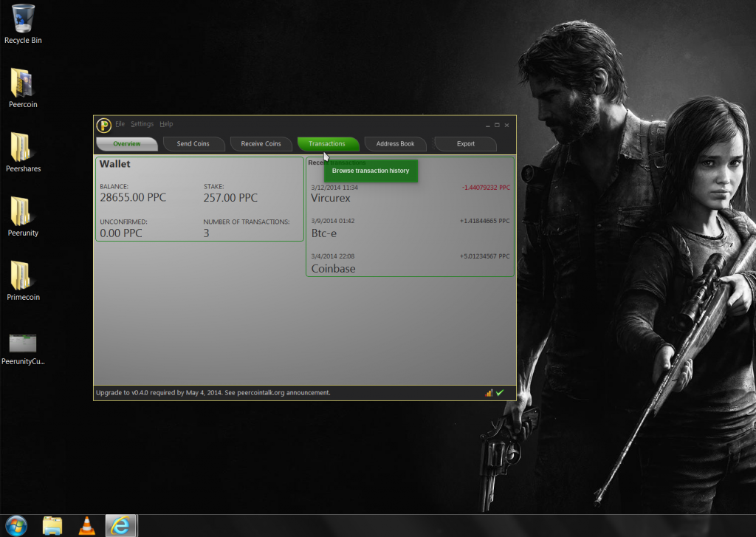Maximize the Peercoin wallet window

point(497,126)
